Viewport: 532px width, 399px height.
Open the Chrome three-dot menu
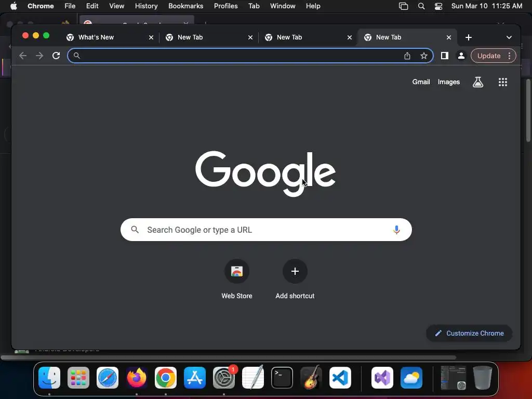click(509, 56)
